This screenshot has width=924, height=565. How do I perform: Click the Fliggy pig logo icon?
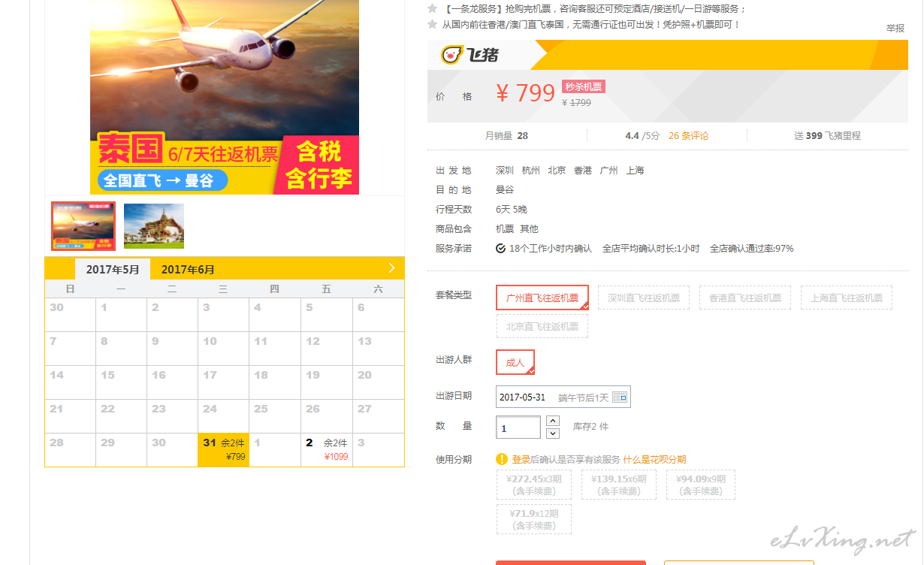pyautogui.click(x=451, y=55)
